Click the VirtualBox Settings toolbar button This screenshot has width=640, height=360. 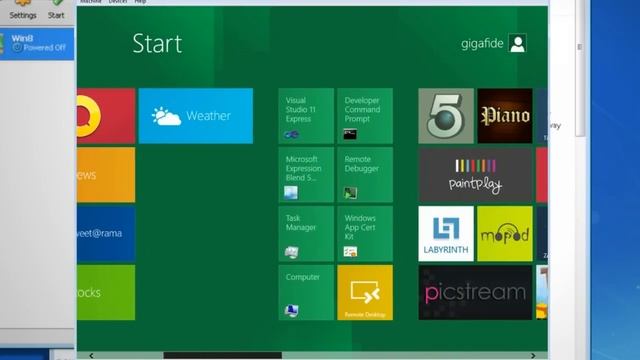click(23, 10)
